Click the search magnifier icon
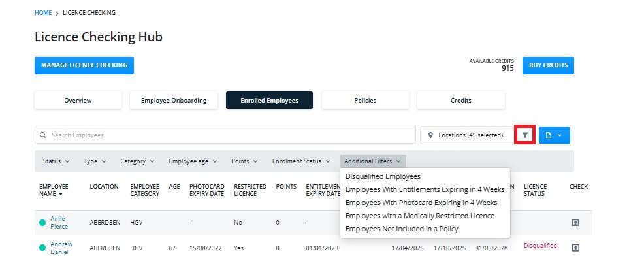The image size is (644, 260). pyautogui.click(x=42, y=135)
